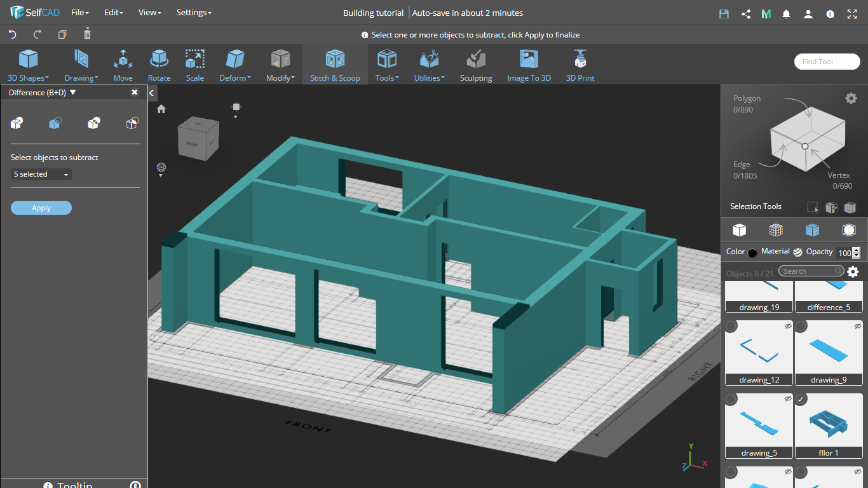Open the '5 selected' objects dropdown
Image resolution: width=868 pixels, height=488 pixels.
coord(41,174)
